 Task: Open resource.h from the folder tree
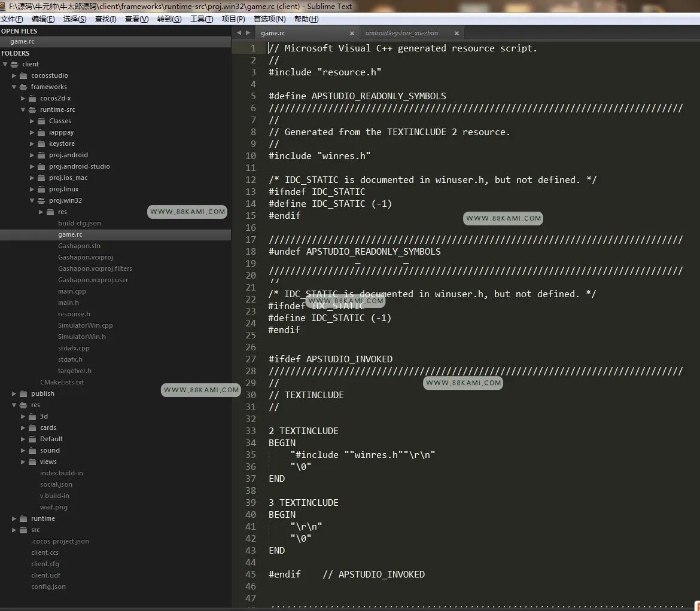pyautogui.click(x=74, y=314)
